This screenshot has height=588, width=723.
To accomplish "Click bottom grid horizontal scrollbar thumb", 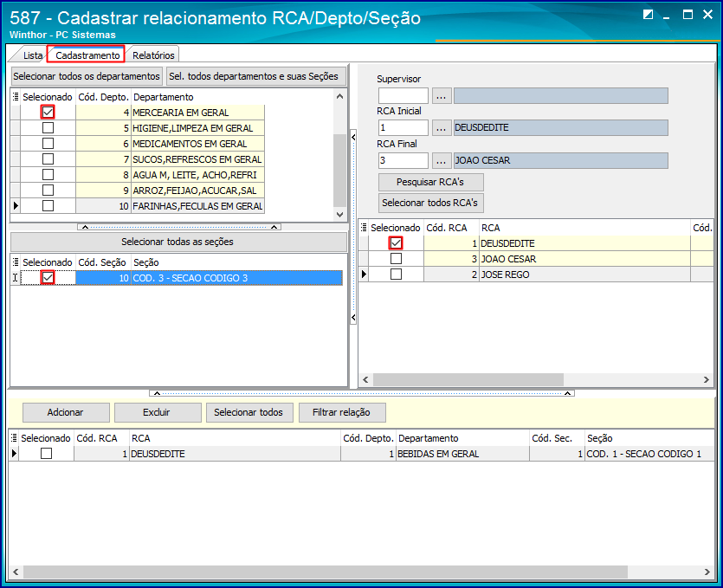I will point(325,572).
